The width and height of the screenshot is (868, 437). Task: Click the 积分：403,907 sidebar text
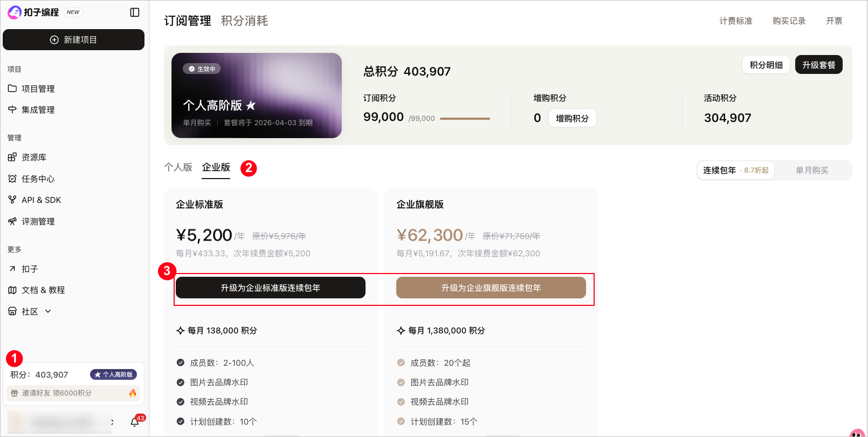tap(39, 374)
